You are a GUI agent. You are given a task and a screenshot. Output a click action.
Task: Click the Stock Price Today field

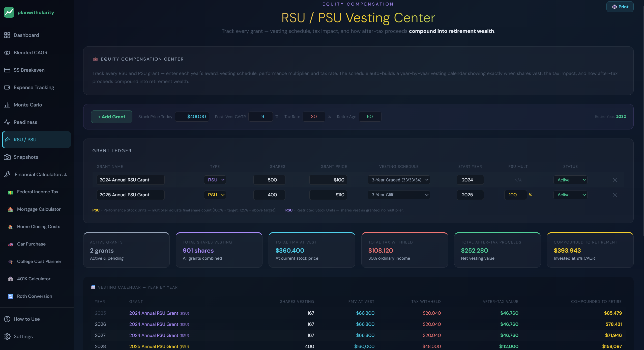[x=192, y=117]
